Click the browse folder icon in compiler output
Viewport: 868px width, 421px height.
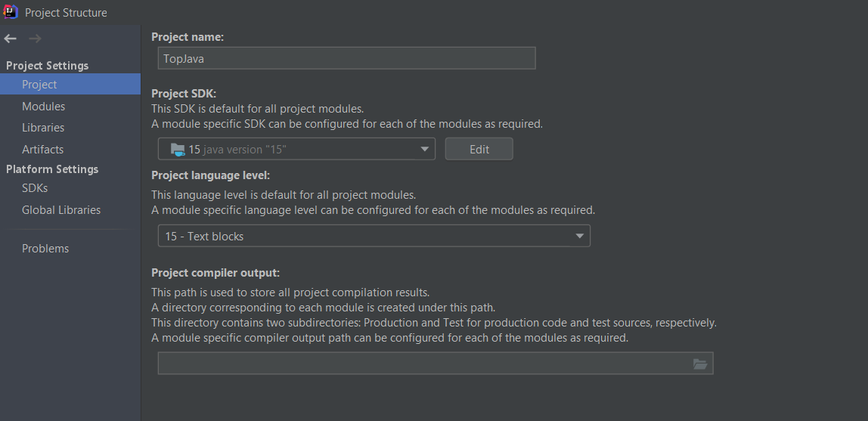point(700,364)
